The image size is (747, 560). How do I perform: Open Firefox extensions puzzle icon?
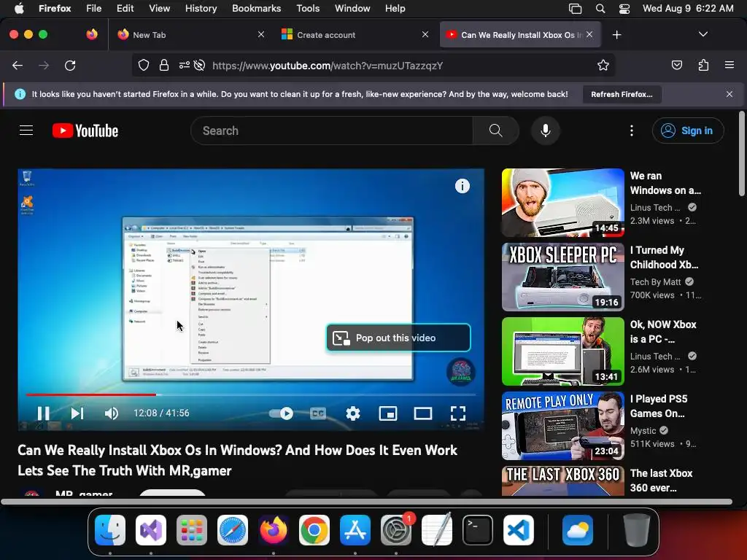703,65
